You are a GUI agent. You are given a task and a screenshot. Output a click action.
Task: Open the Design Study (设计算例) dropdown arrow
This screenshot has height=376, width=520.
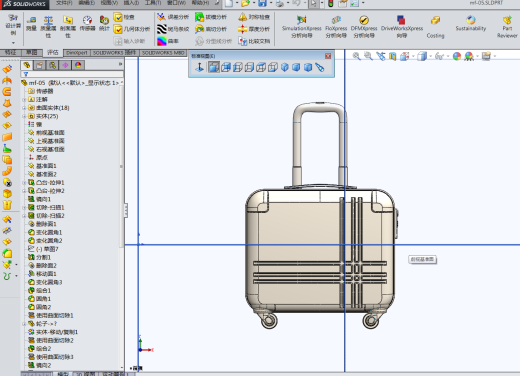(13, 43)
